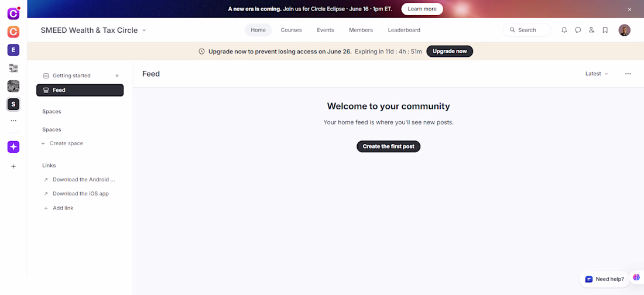
Task: Open Download the Android app link
Action: point(80,180)
